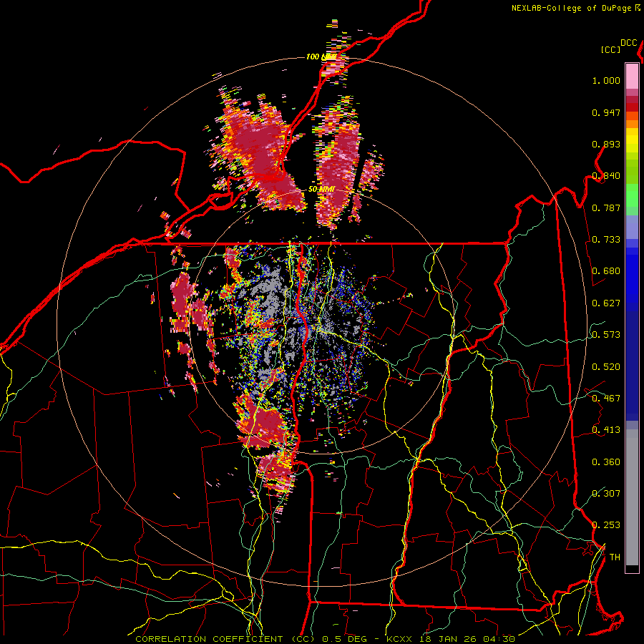Select the 0.680 scale value
The image size is (644, 644).
click(x=606, y=271)
